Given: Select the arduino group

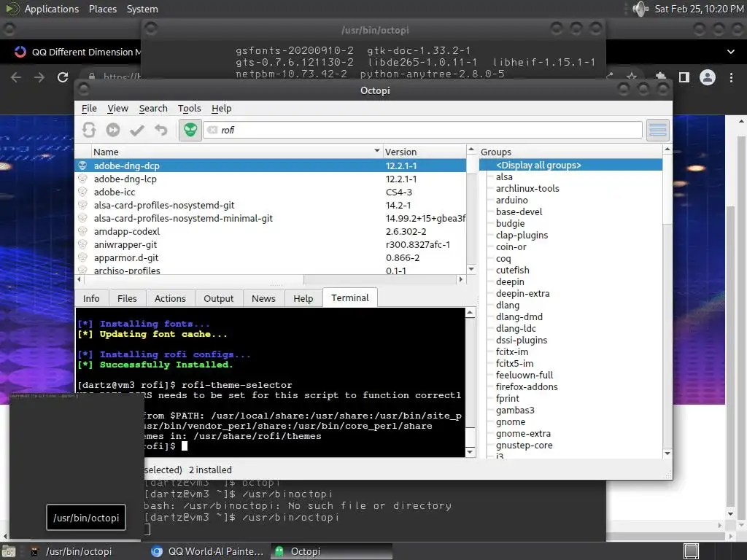Looking at the screenshot, I should [x=511, y=200].
